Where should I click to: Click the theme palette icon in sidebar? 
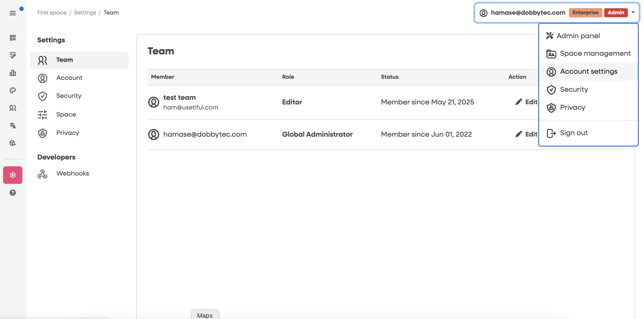pos(13,90)
